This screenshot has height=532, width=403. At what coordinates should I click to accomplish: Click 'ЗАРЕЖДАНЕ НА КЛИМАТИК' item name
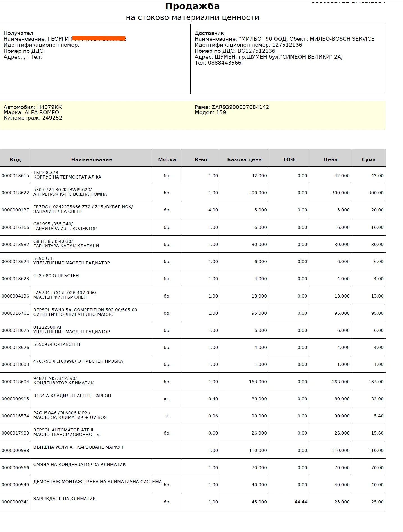coord(64,499)
